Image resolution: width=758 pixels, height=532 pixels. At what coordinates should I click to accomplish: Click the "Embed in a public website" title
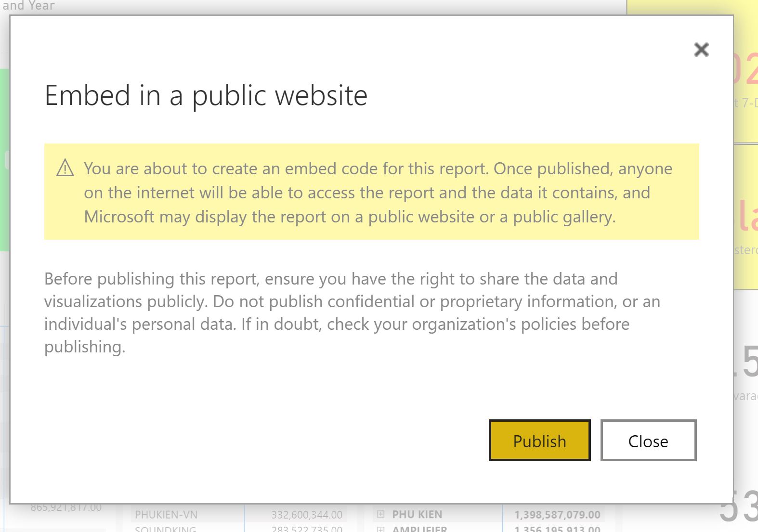pyautogui.click(x=206, y=95)
